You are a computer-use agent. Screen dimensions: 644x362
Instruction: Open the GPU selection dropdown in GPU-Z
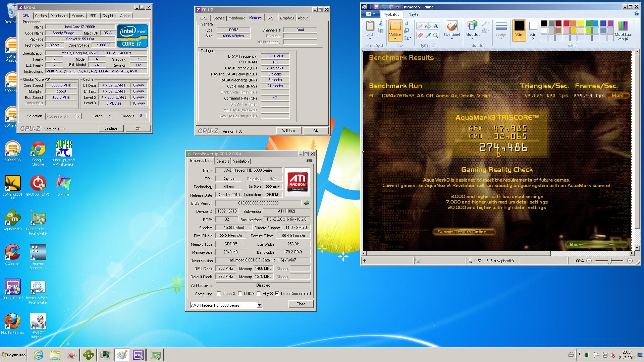tap(259, 305)
